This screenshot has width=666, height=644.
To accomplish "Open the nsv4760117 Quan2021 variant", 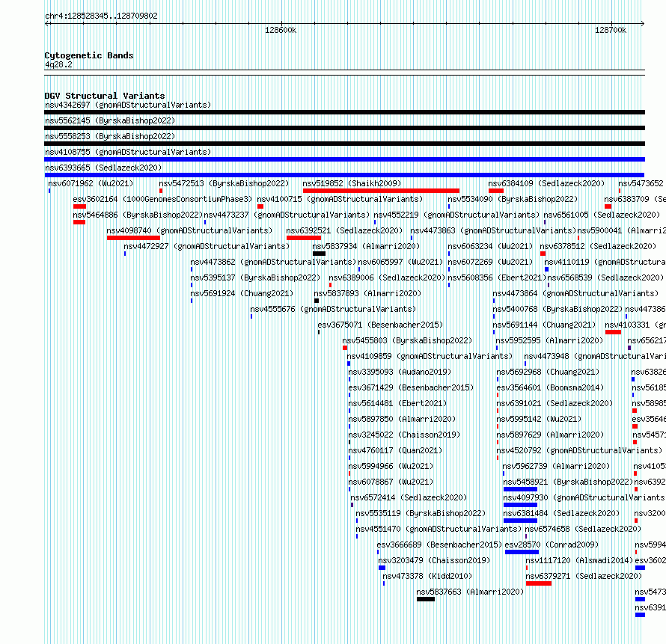I will tap(395, 450).
